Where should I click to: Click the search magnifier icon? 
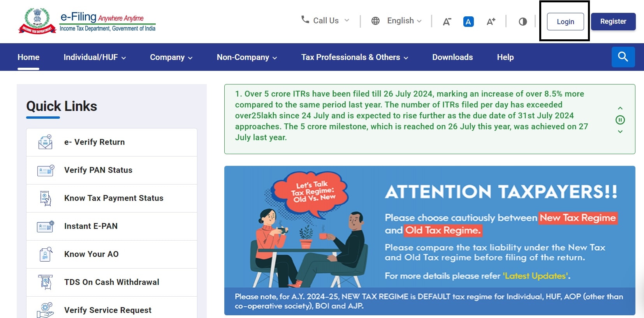tap(623, 57)
